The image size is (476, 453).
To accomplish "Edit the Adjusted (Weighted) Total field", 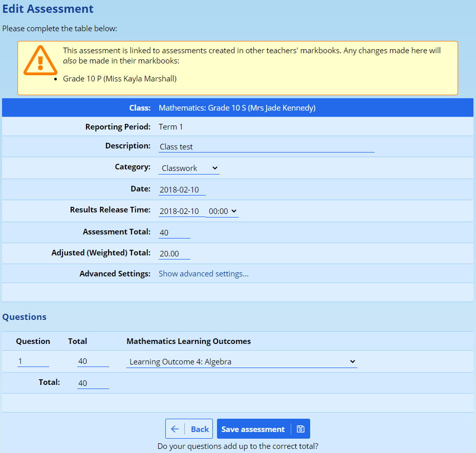I will coord(174,254).
